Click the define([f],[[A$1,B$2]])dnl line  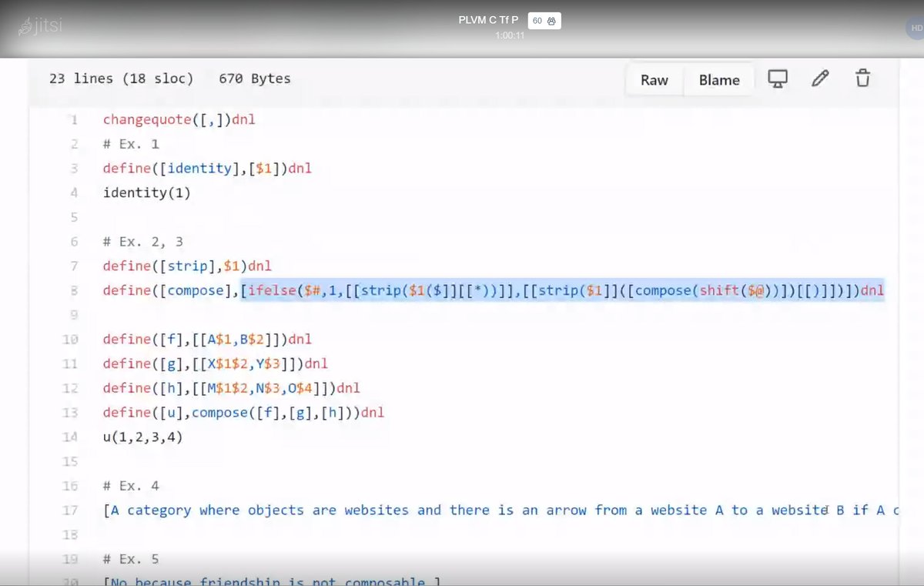click(x=207, y=340)
